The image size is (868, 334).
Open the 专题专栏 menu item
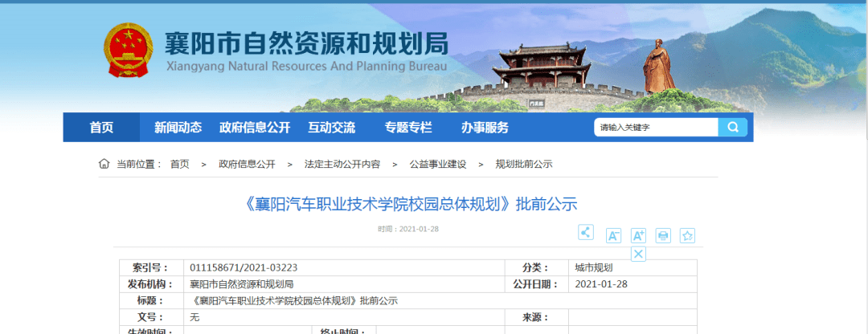408,128
